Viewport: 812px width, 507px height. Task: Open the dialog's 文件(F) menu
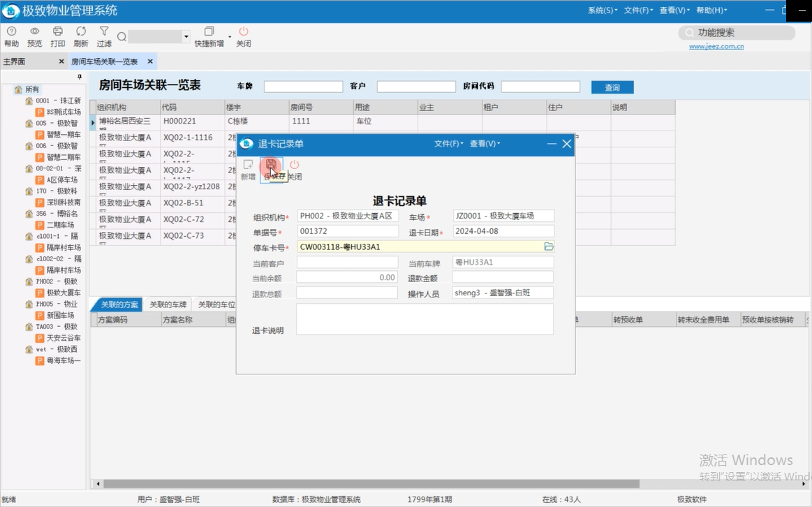[x=448, y=144]
